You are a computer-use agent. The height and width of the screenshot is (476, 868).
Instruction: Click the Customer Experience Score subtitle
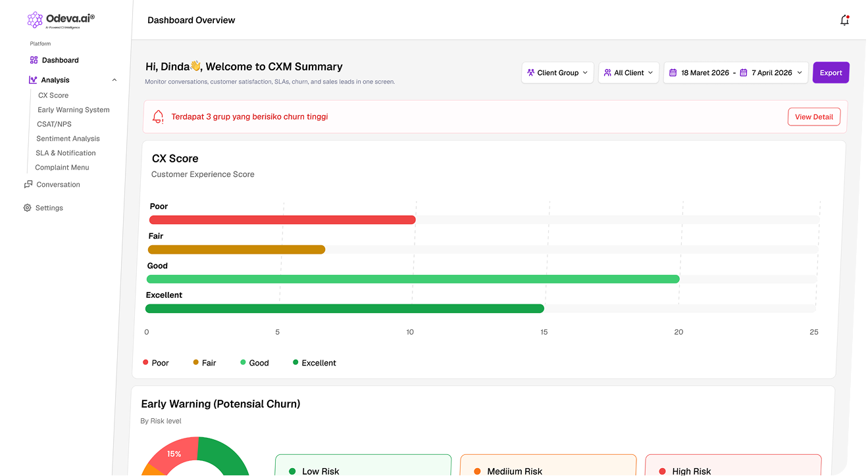coord(203,174)
